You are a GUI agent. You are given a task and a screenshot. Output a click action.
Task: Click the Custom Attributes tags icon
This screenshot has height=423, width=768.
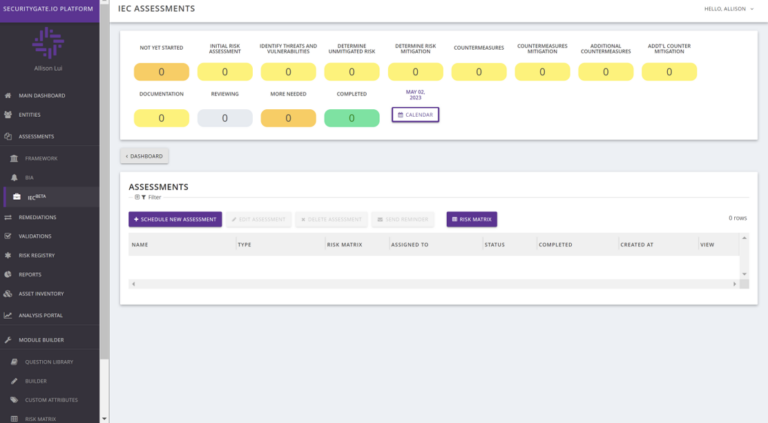coord(14,400)
